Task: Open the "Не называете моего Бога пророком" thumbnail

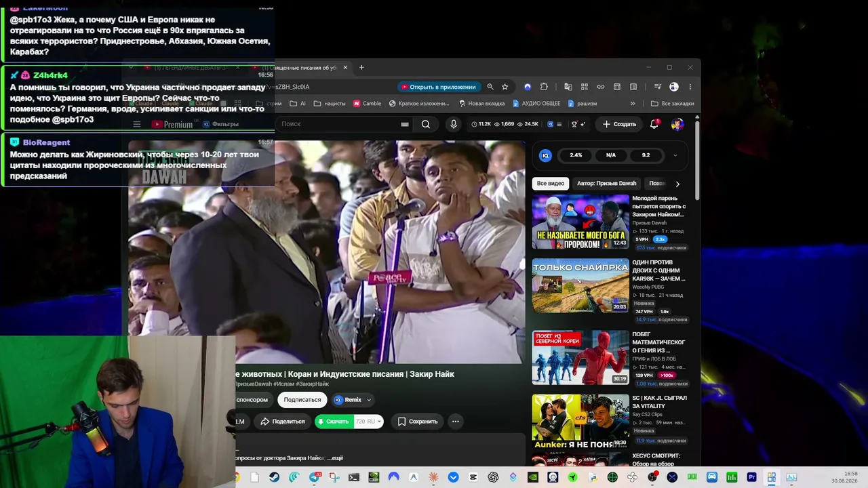Action: click(x=580, y=222)
